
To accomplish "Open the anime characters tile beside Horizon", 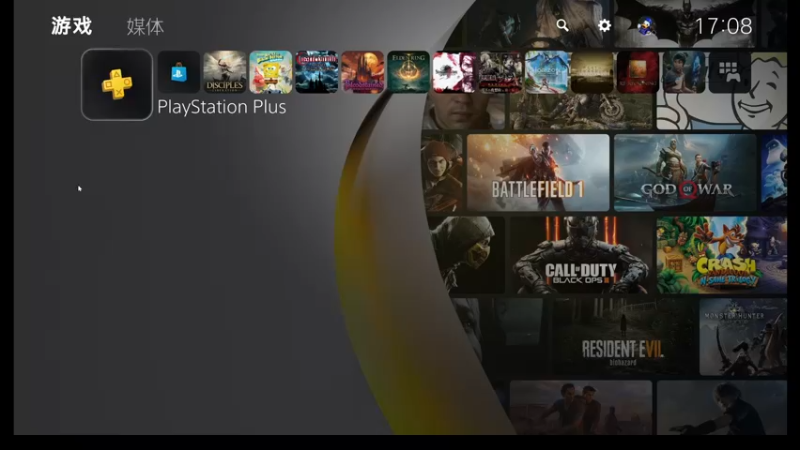I will [x=500, y=72].
